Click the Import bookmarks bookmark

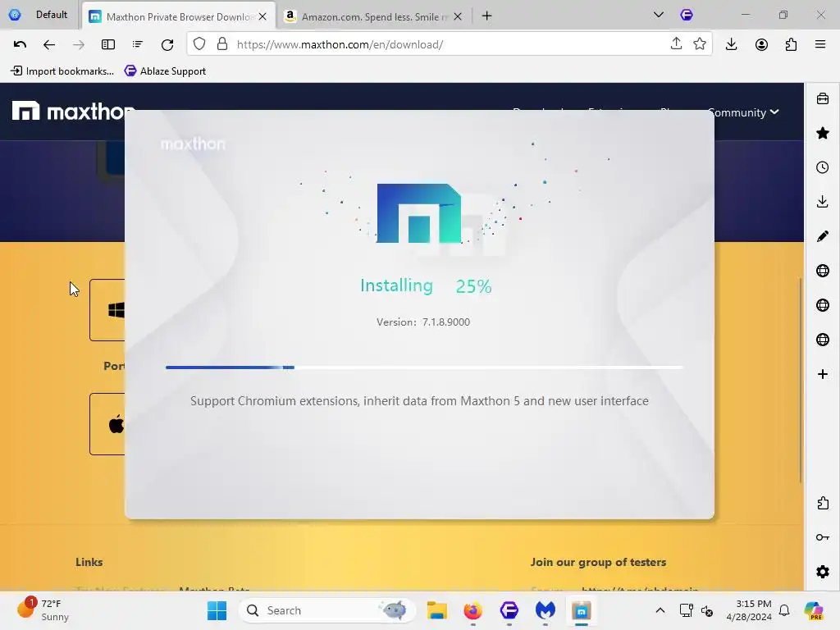(62, 71)
